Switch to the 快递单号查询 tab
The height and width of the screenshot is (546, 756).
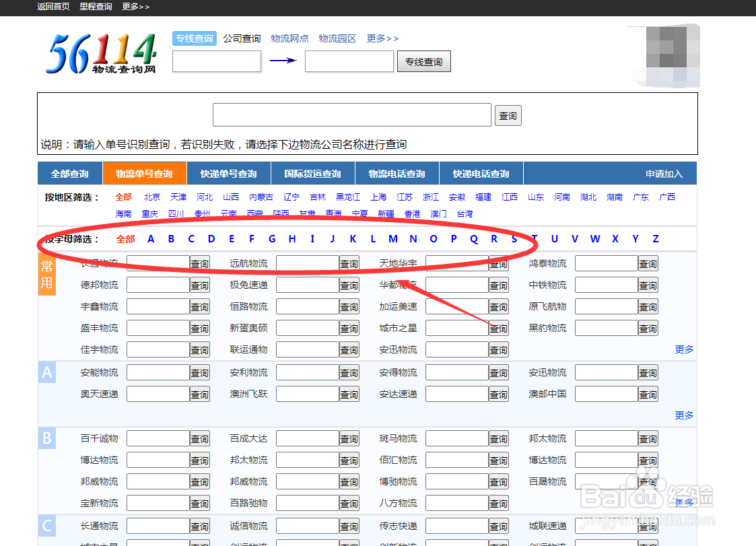228,174
